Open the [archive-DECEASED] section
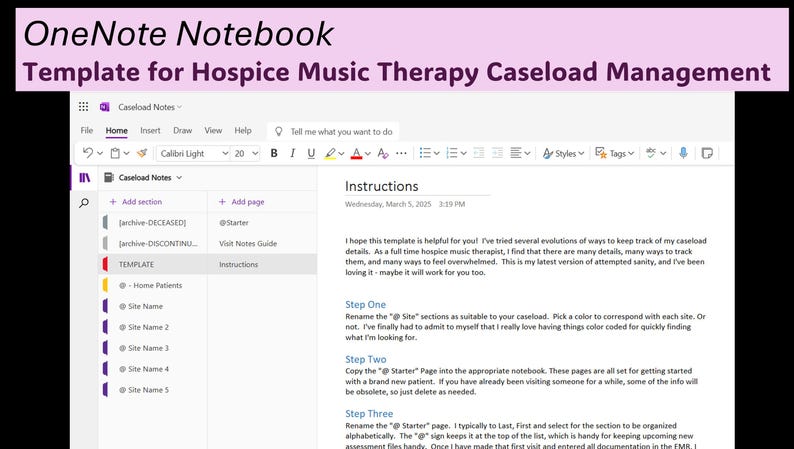Image resolution: width=794 pixels, height=449 pixels. point(153,222)
